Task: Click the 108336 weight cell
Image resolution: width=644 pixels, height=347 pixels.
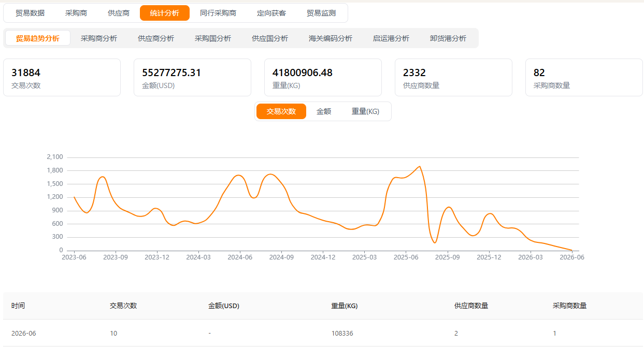Action: 342,333
